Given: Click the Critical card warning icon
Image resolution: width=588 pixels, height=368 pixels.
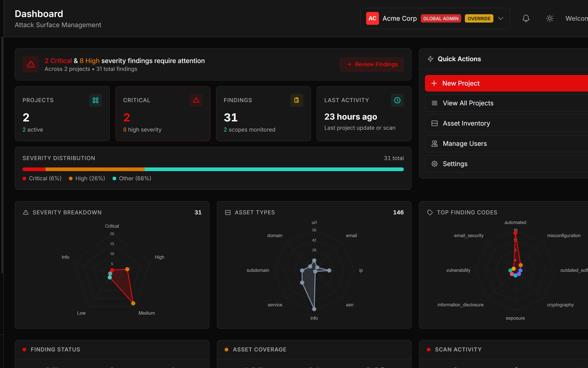Looking at the screenshot, I should tap(196, 100).
